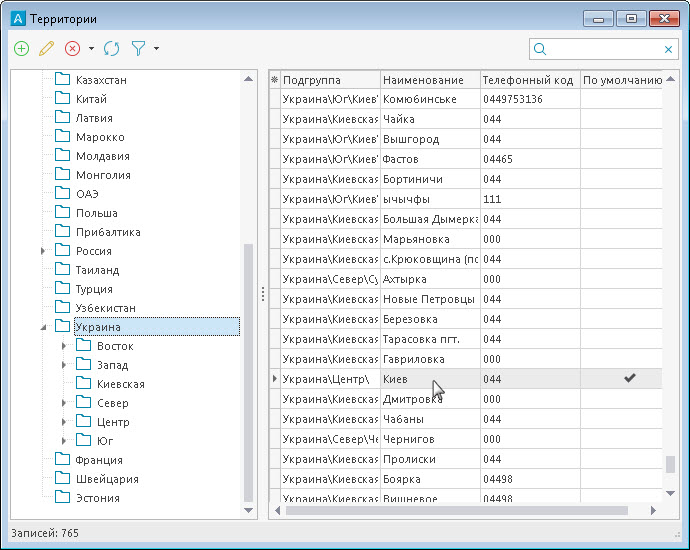
Task: Open dropdown arrow next to filter icon
Action: [x=156, y=48]
